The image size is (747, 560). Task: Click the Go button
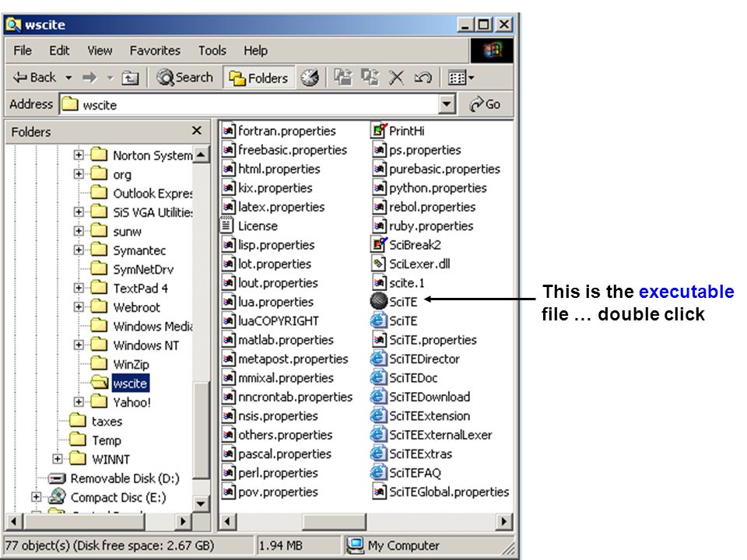tap(485, 103)
